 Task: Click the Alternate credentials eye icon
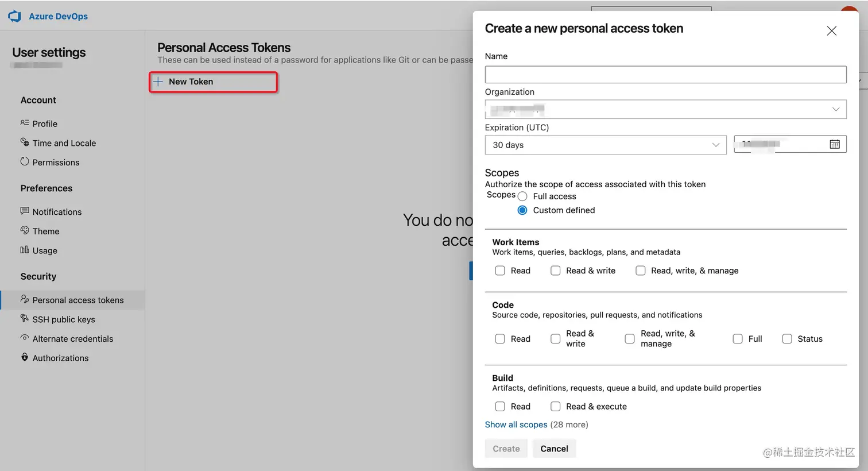click(25, 338)
